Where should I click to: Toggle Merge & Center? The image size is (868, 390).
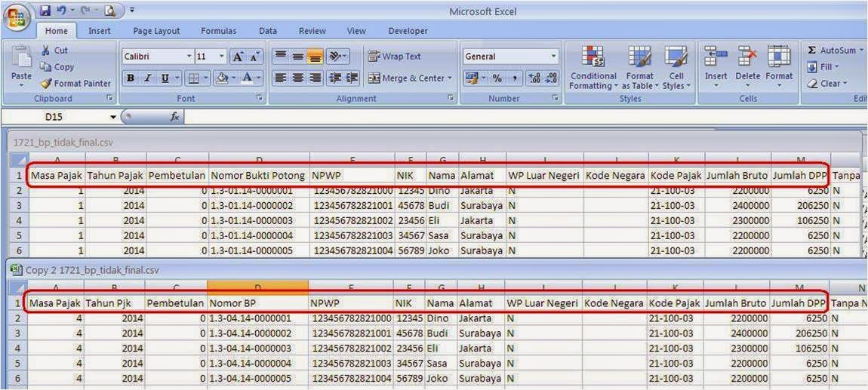[410, 78]
